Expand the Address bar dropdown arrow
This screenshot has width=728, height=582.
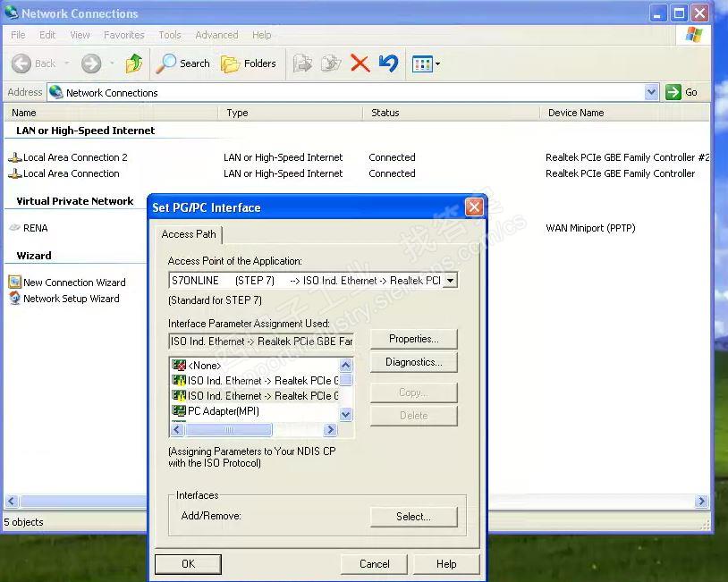651,92
